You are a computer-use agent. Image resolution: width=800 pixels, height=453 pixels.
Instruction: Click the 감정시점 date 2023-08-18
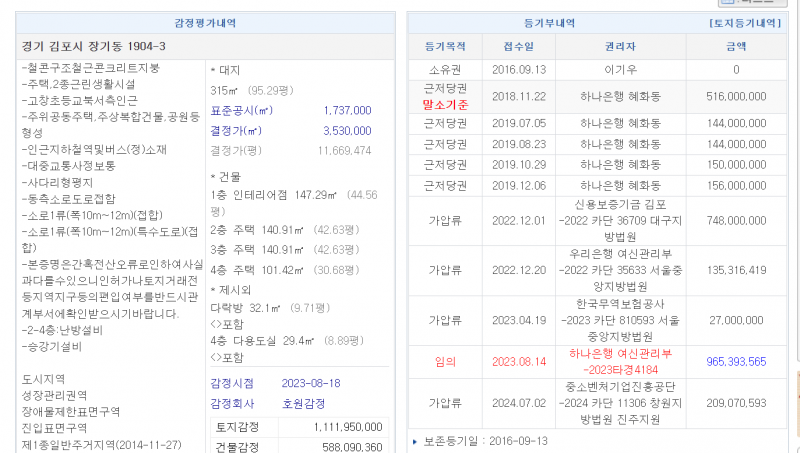pyautogui.click(x=311, y=383)
